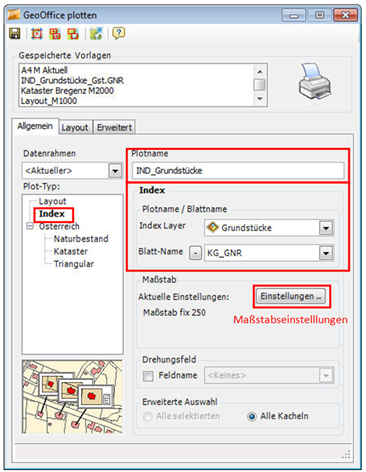366x472 pixels.
Task: Select Triangular plot type
Action: [x=74, y=264]
